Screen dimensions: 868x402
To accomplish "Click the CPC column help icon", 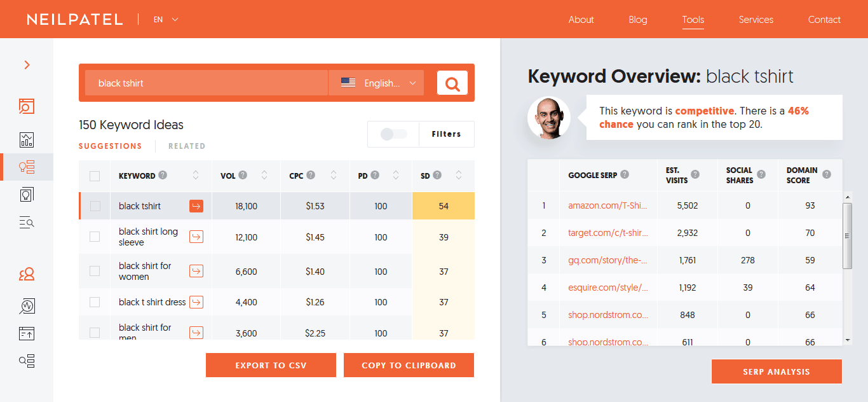I will (311, 176).
